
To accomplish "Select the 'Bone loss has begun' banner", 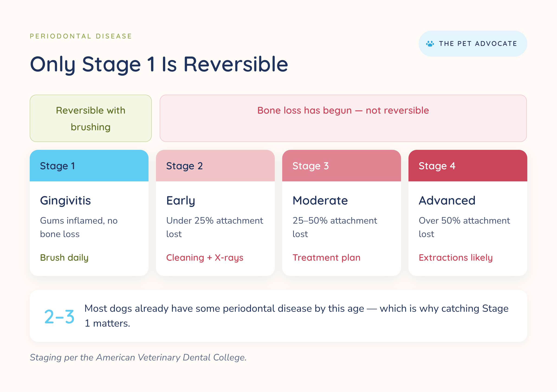I will tap(343, 118).
